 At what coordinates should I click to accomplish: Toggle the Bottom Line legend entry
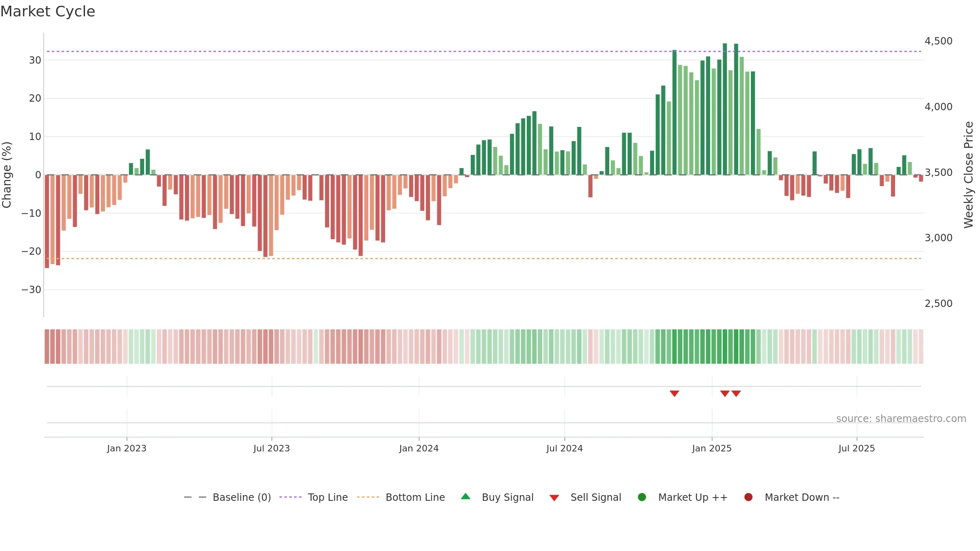pos(401,497)
